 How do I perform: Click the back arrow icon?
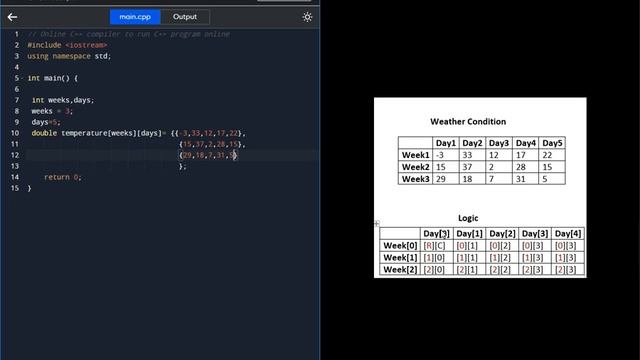(x=12, y=17)
